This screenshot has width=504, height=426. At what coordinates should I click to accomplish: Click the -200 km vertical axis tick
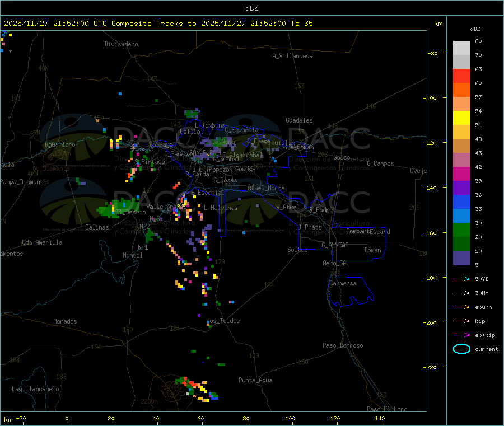[x=431, y=322]
